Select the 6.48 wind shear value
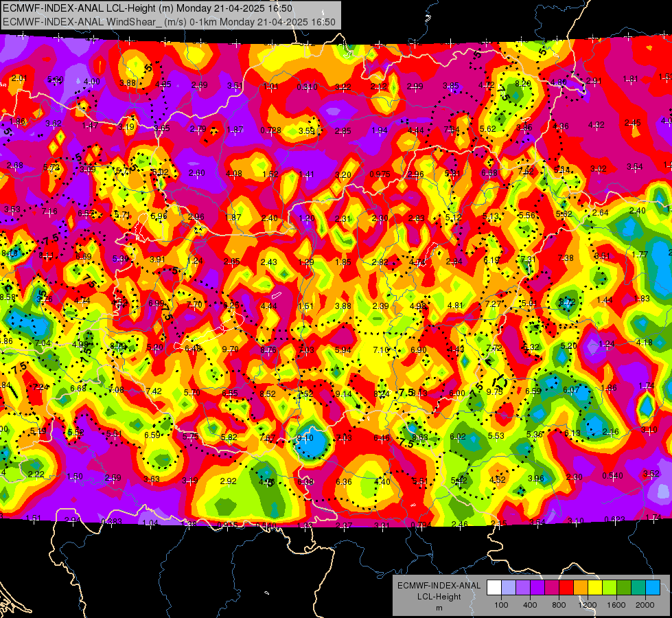Screen dimensions: 672x618 [x=193, y=348]
